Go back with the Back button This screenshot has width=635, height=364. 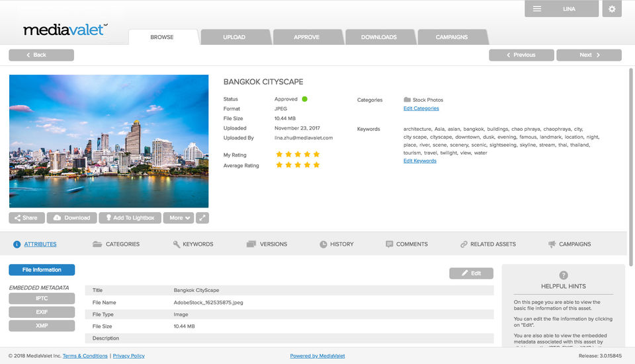click(41, 55)
